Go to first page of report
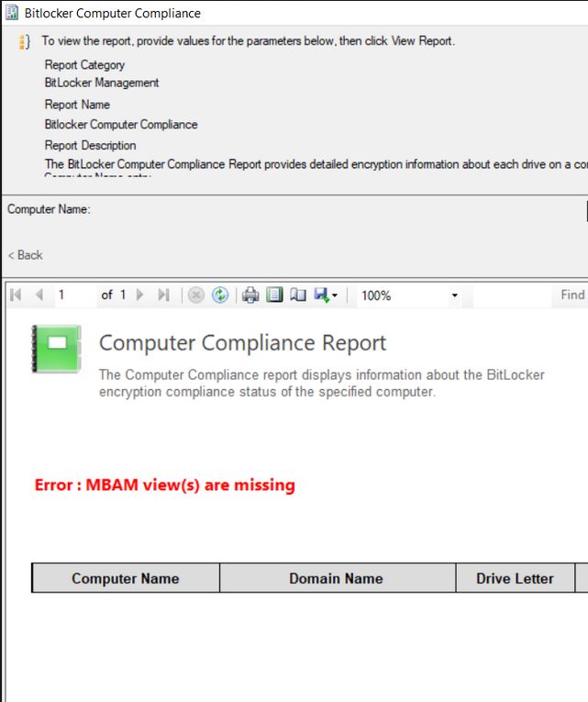 (16, 295)
